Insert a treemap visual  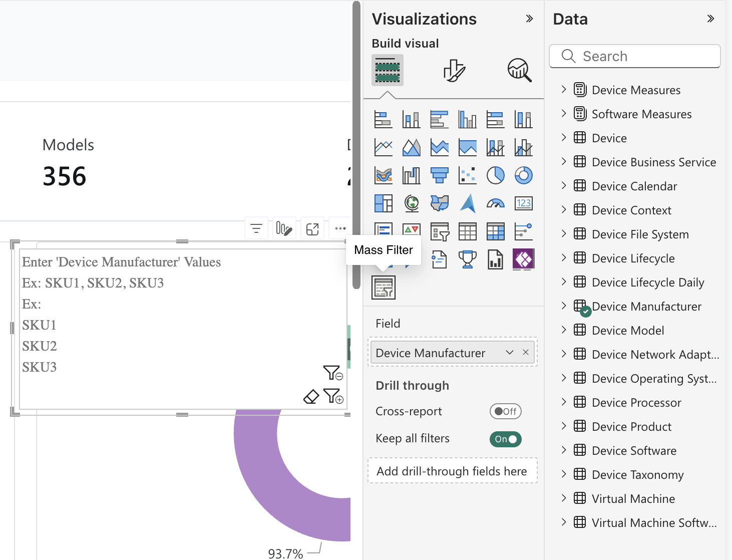[384, 203]
